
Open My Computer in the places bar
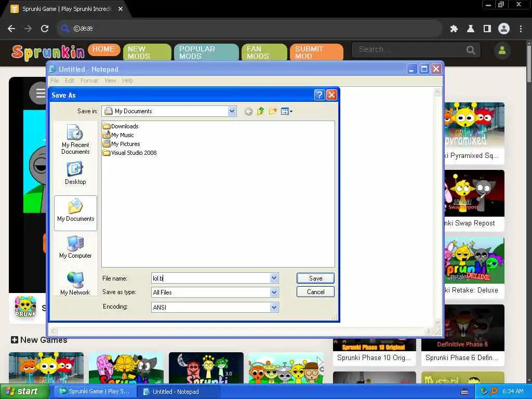click(x=75, y=247)
